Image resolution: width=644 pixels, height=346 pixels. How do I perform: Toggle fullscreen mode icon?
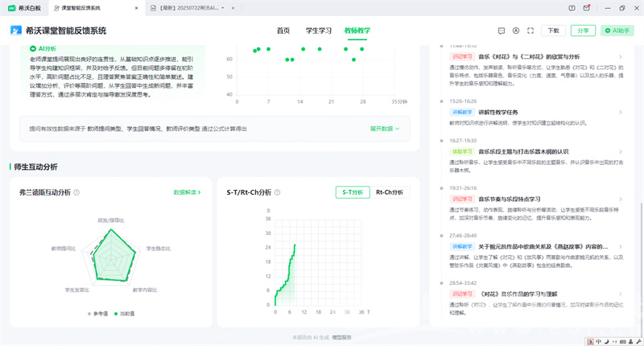(x=530, y=31)
